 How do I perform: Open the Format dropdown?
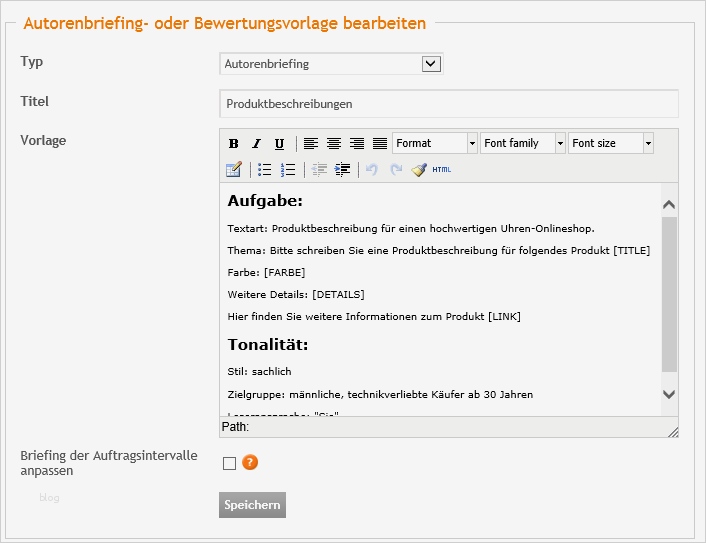[434, 143]
